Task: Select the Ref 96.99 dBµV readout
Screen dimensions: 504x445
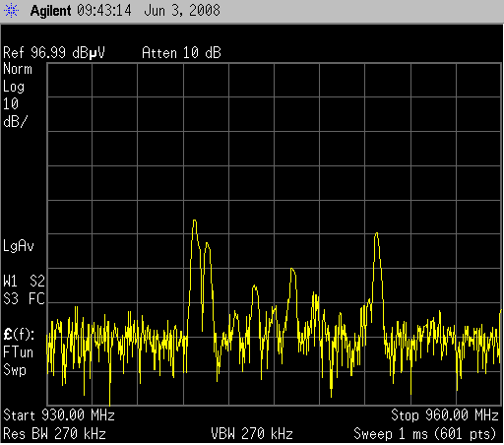Action: pos(54,53)
